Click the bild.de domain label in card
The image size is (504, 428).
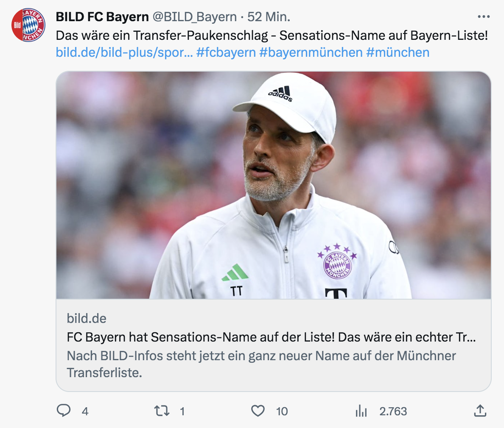click(x=87, y=319)
